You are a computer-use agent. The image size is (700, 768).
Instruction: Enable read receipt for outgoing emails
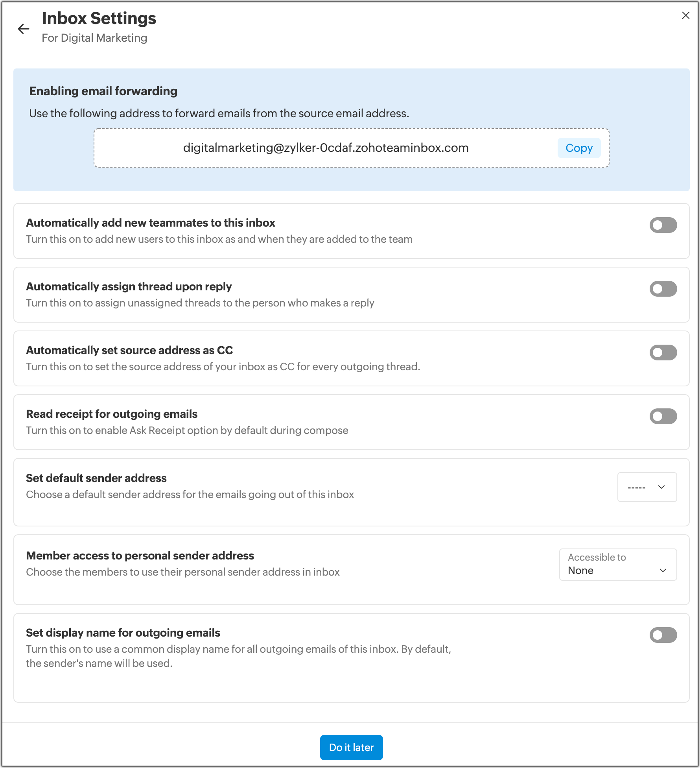pyautogui.click(x=663, y=416)
